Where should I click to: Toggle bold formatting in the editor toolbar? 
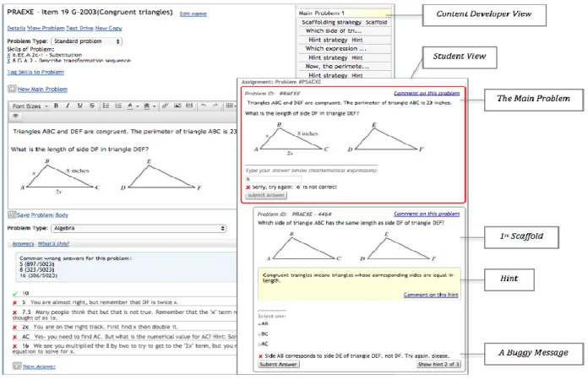point(56,106)
